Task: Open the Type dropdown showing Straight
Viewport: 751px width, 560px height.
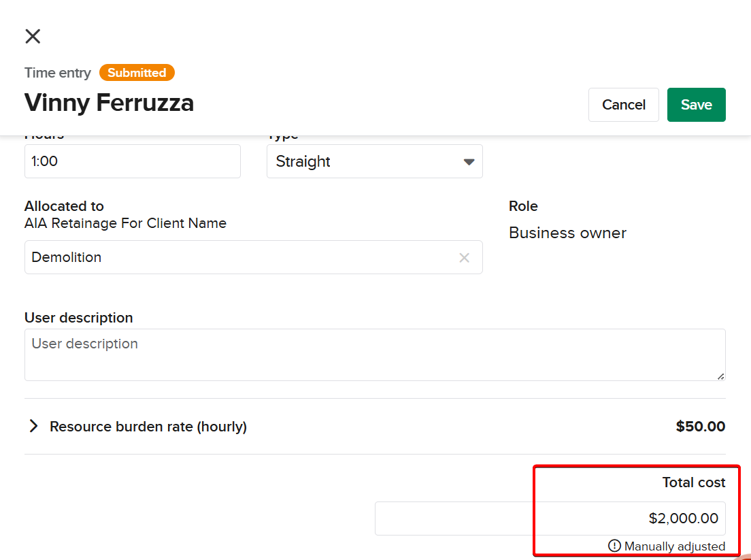Action: 375,162
